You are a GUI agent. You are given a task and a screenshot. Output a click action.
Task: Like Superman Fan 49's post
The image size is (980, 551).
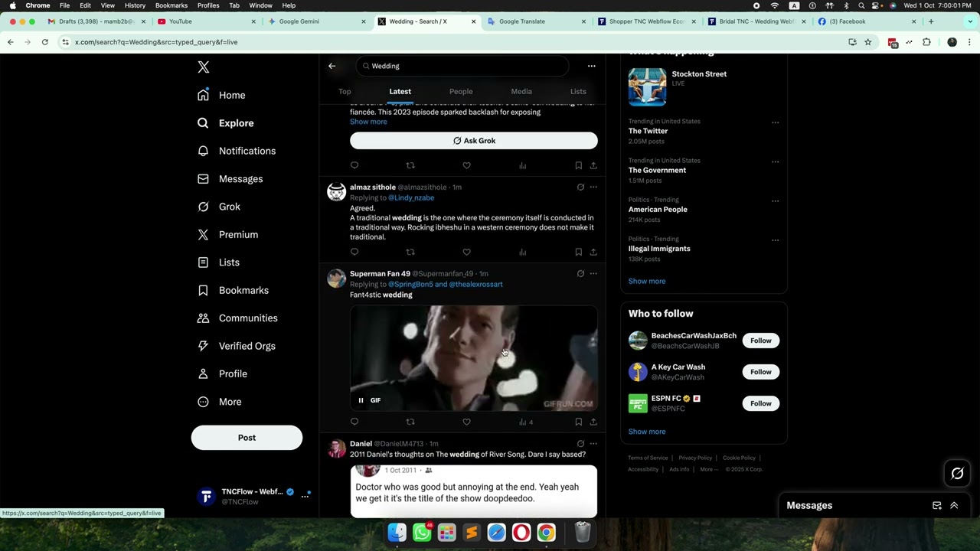pyautogui.click(x=466, y=422)
